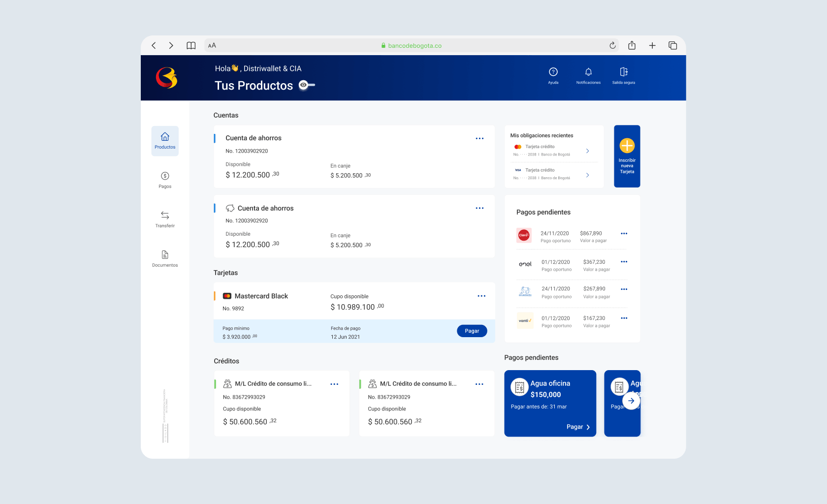Open Mastercard Black options menu
The height and width of the screenshot is (504, 827).
481,296
